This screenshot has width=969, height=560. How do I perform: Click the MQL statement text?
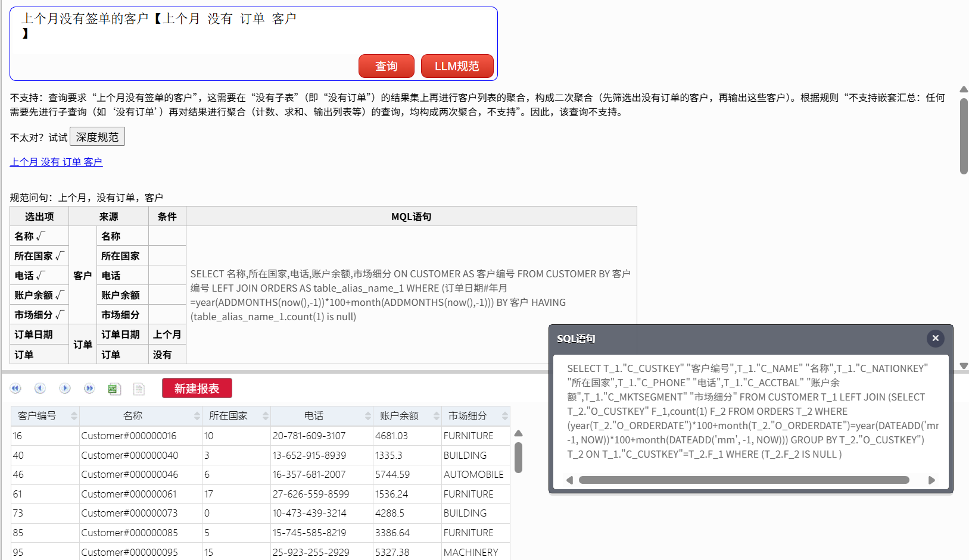[410, 295]
